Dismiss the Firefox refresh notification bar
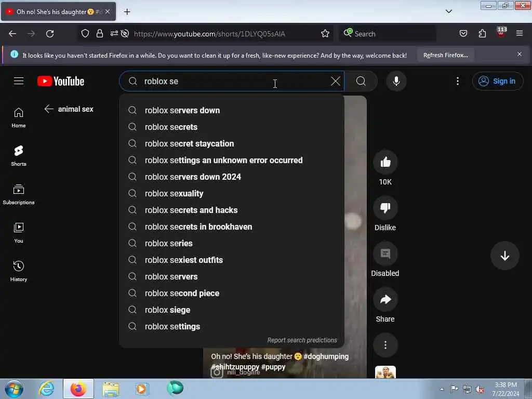 point(519,54)
